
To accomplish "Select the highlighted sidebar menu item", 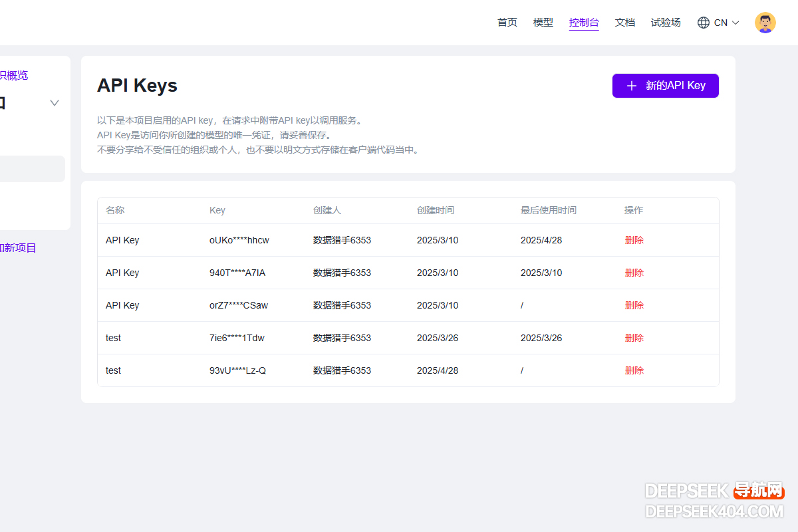I will pos(32,169).
